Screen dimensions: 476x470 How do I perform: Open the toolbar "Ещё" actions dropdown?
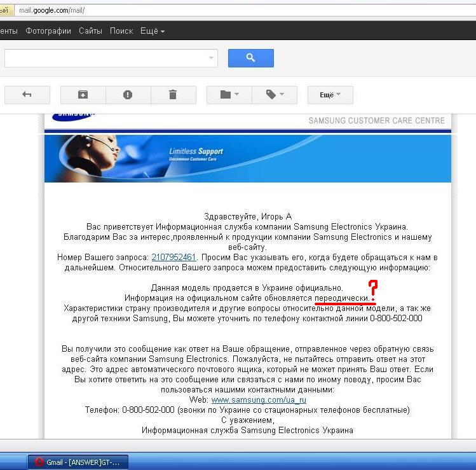[x=330, y=95]
